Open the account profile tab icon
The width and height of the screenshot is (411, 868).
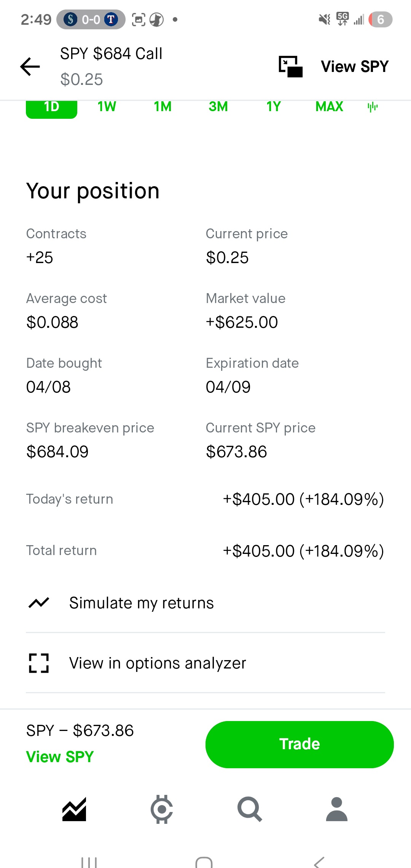337,809
